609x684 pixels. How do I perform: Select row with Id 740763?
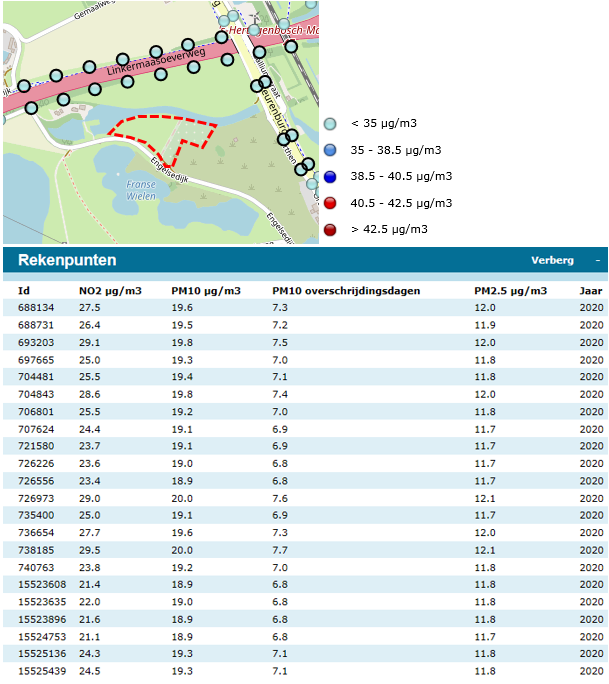point(305,567)
